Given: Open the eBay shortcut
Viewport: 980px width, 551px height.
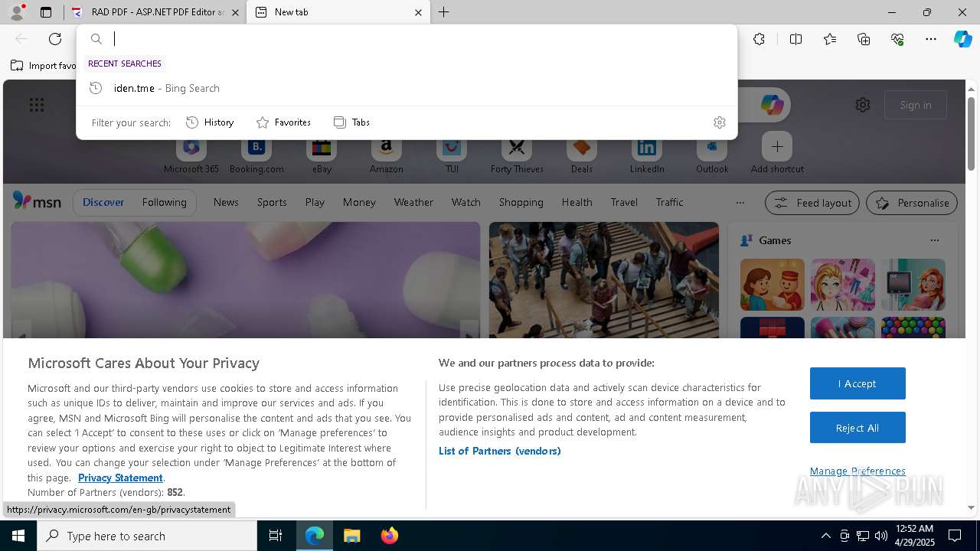Looking at the screenshot, I should 322,155.
